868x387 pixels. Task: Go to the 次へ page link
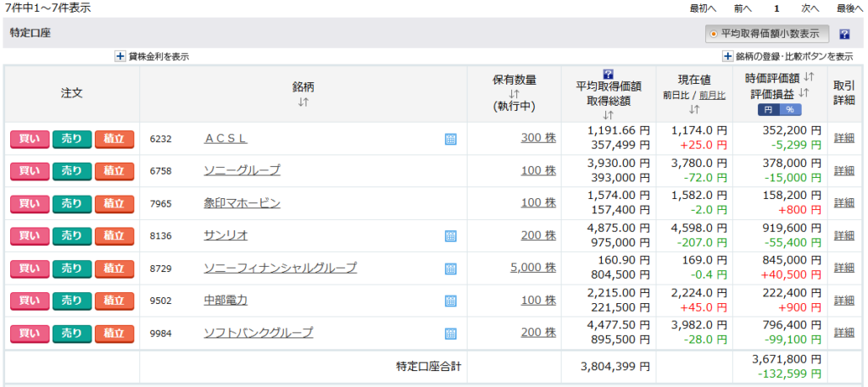point(809,8)
